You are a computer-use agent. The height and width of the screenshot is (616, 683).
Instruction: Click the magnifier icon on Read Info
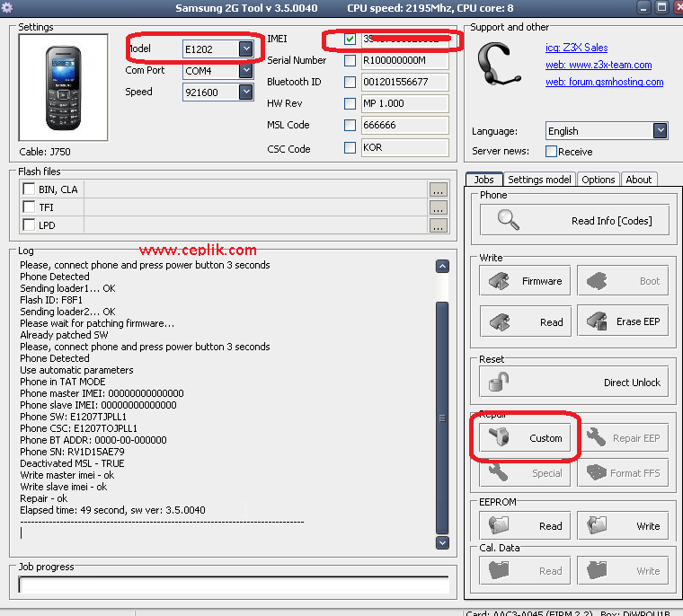coord(509,219)
